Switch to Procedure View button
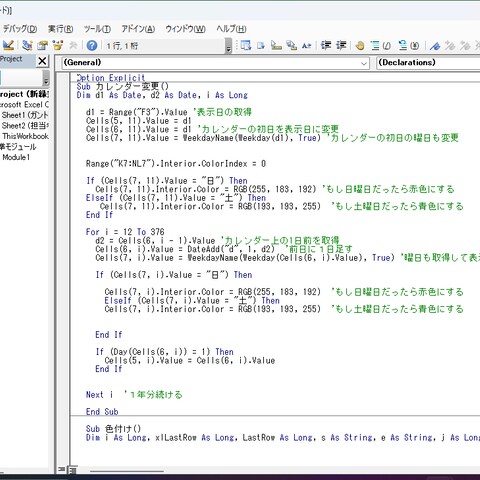Screen dimensions: 480x480 [x=61, y=469]
